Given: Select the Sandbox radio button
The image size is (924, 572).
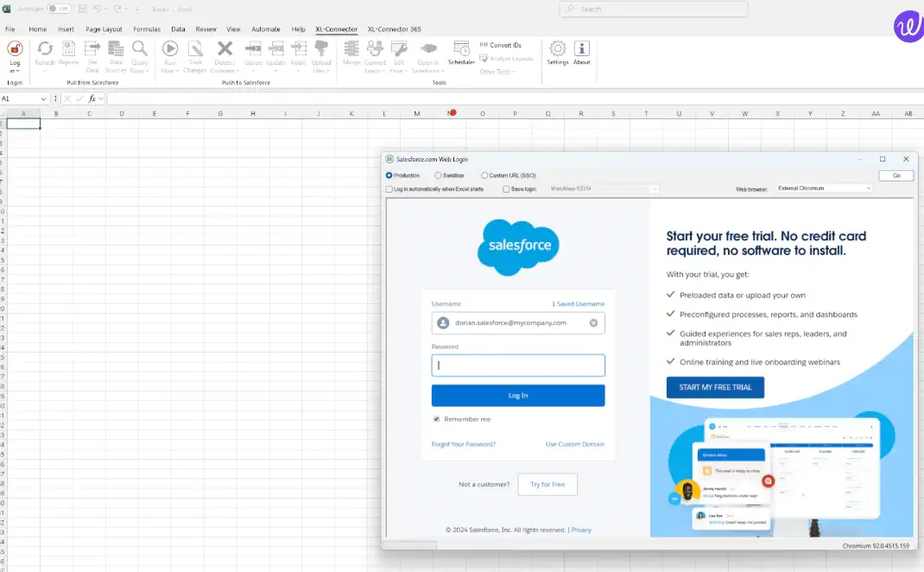Looking at the screenshot, I should tap(438, 175).
